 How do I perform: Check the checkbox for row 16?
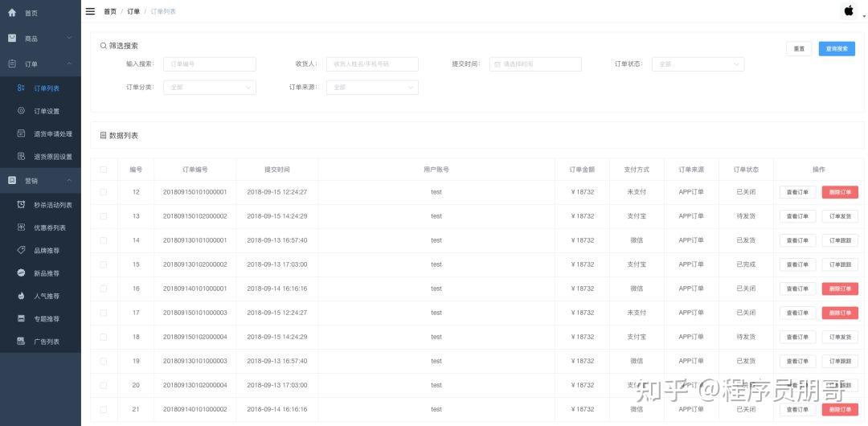point(104,289)
